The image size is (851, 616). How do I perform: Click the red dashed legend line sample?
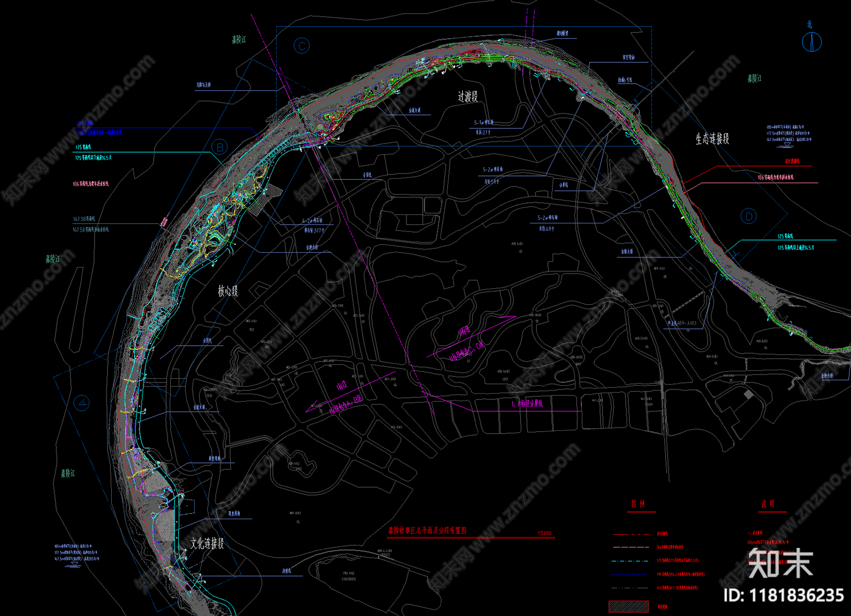631,534
